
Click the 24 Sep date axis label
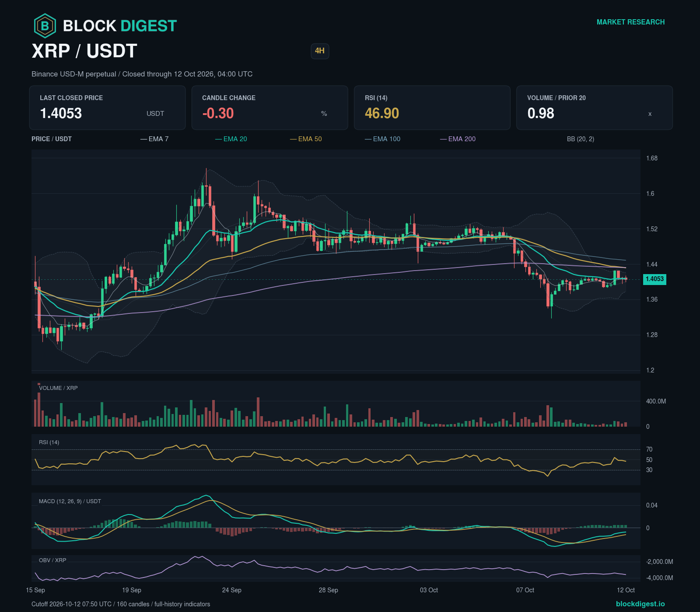click(232, 590)
